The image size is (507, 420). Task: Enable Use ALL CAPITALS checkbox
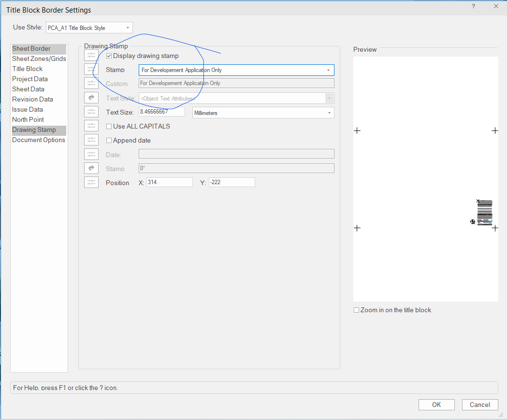point(109,127)
